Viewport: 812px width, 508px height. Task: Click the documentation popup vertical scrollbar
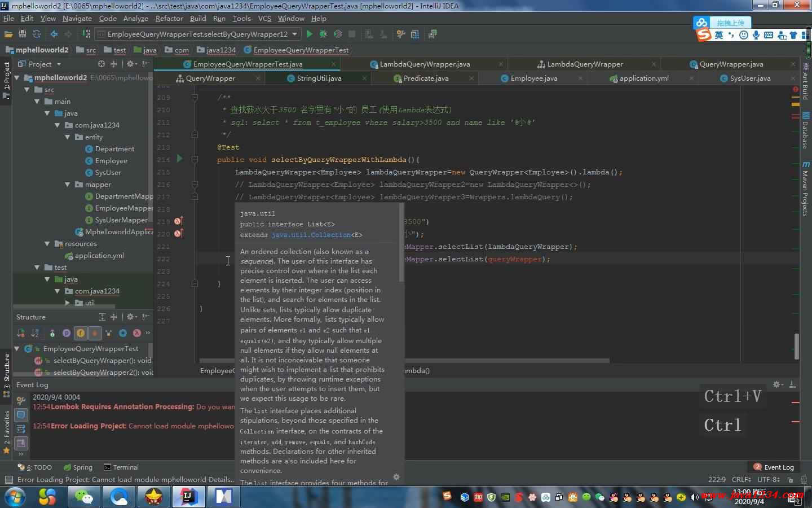coord(401,243)
